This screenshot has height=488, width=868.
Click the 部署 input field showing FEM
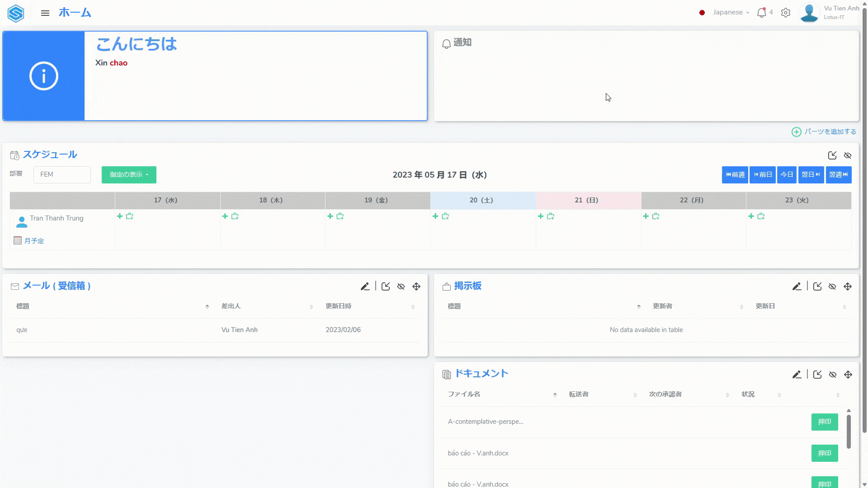(x=62, y=175)
